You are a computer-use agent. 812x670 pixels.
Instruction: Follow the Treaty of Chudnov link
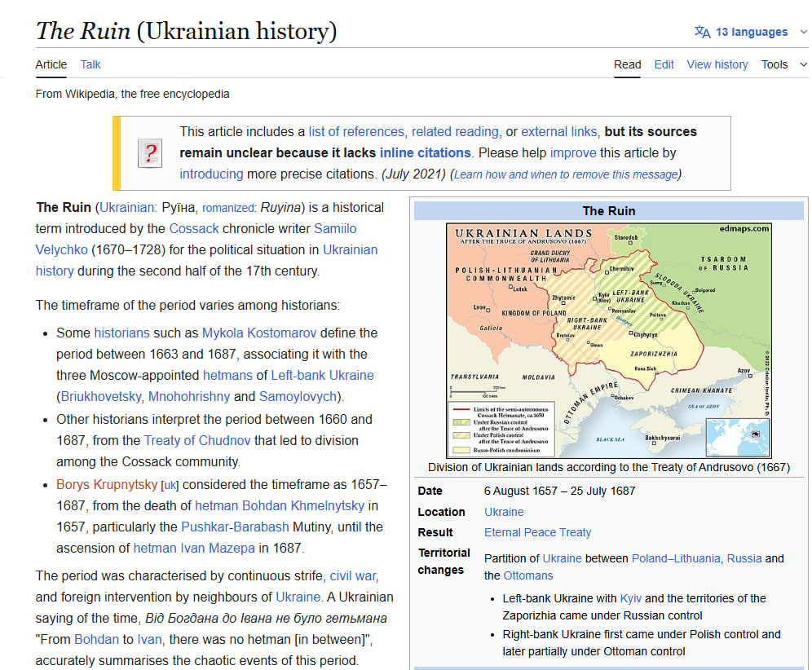[x=196, y=441]
